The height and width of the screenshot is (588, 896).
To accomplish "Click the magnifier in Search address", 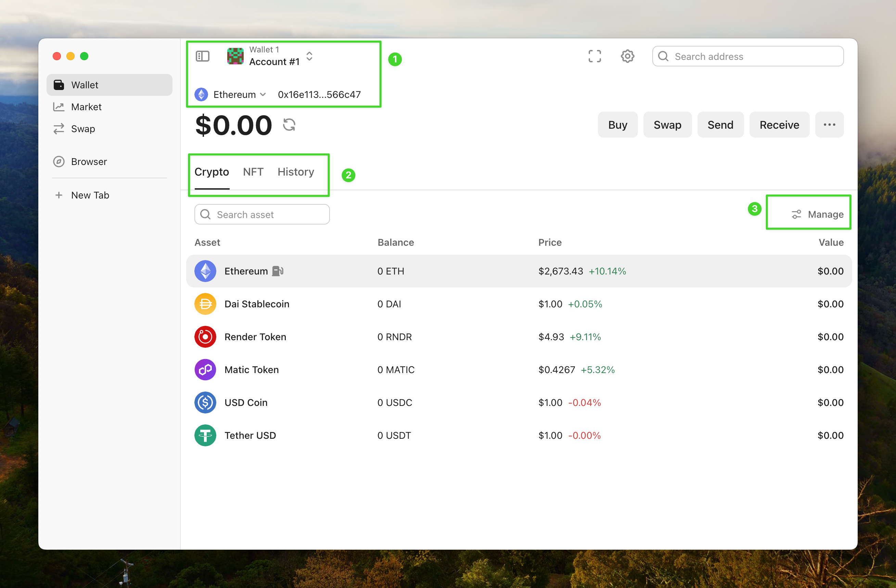I will pos(663,56).
